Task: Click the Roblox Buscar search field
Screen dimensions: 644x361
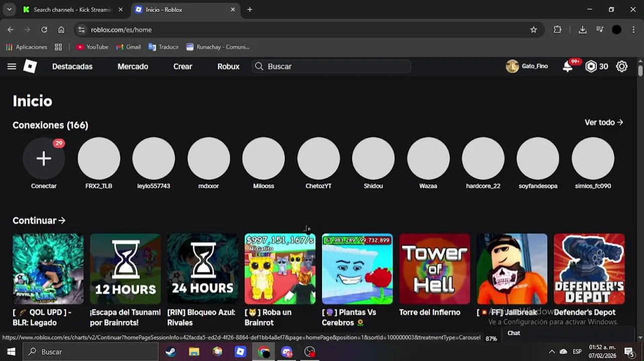Action: (332, 66)
